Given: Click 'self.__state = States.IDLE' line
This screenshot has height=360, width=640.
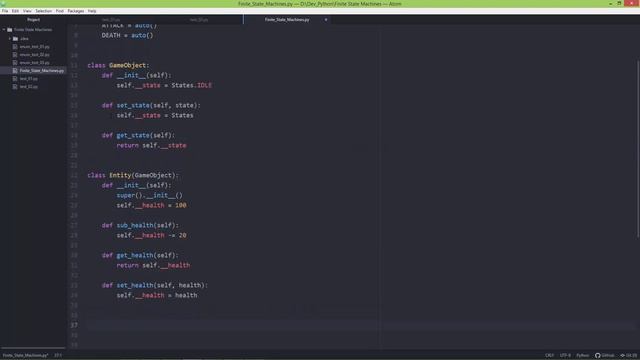Looking at the screenshot, I should (164, 85).
